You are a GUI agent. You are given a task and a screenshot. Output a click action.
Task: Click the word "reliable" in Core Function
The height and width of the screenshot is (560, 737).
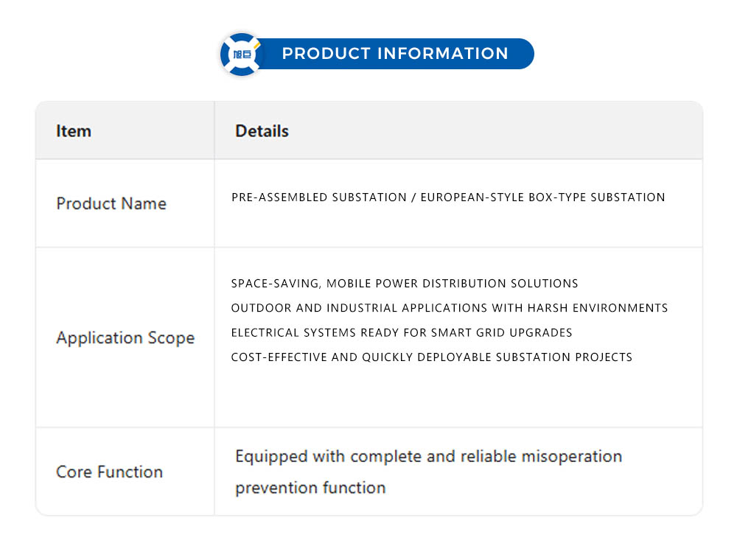coord(489,457)
